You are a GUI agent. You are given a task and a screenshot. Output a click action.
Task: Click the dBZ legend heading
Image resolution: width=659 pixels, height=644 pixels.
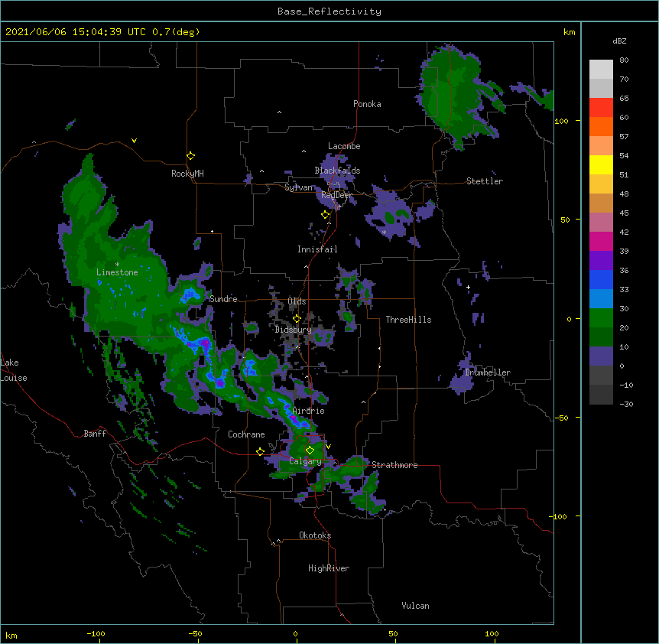pos(619,41)
